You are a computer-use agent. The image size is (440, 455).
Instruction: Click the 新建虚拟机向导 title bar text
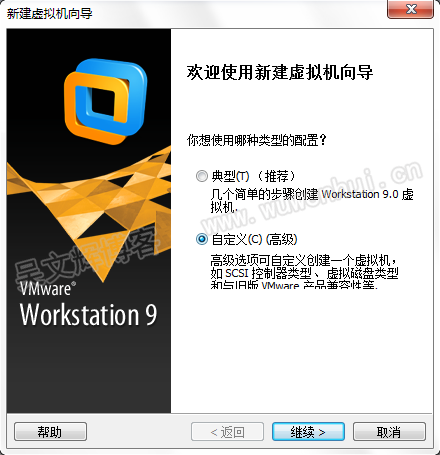pos(49,14)
